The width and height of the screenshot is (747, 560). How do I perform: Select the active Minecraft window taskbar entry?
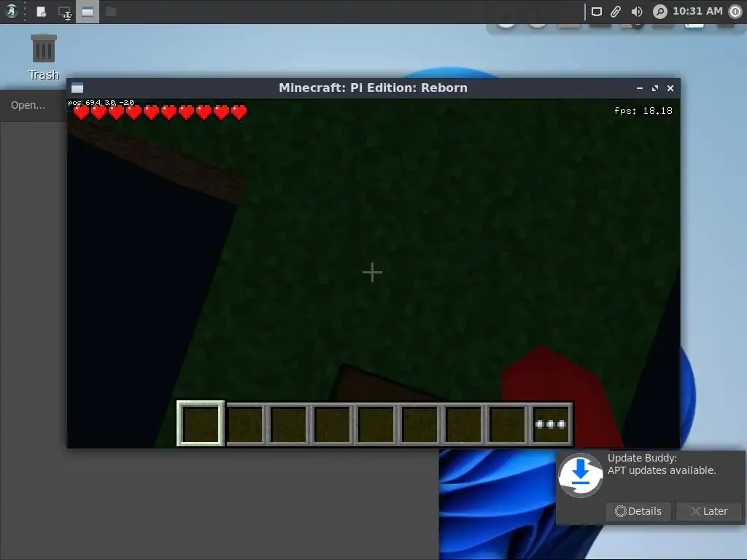click(88, 12)
